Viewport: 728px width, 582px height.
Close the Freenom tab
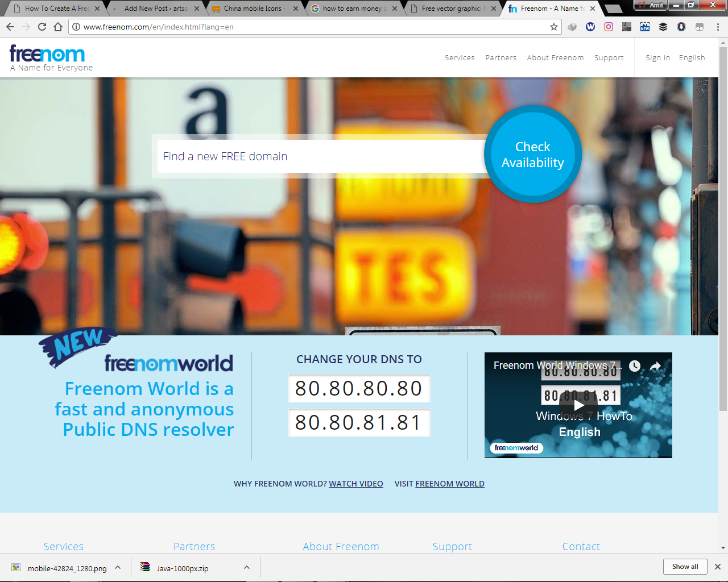tap(593, 9)
